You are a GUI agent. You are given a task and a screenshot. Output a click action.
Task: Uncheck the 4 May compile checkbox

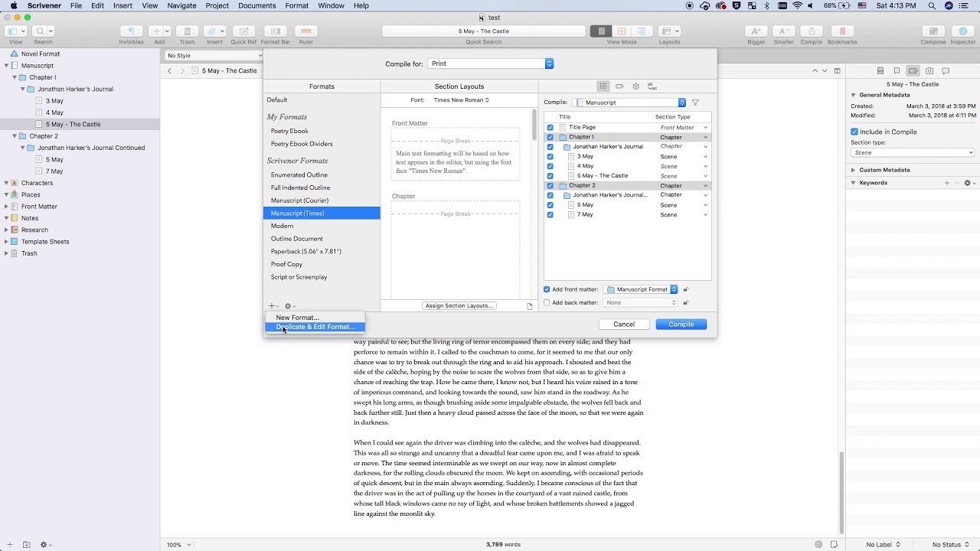tap(550, 166)
